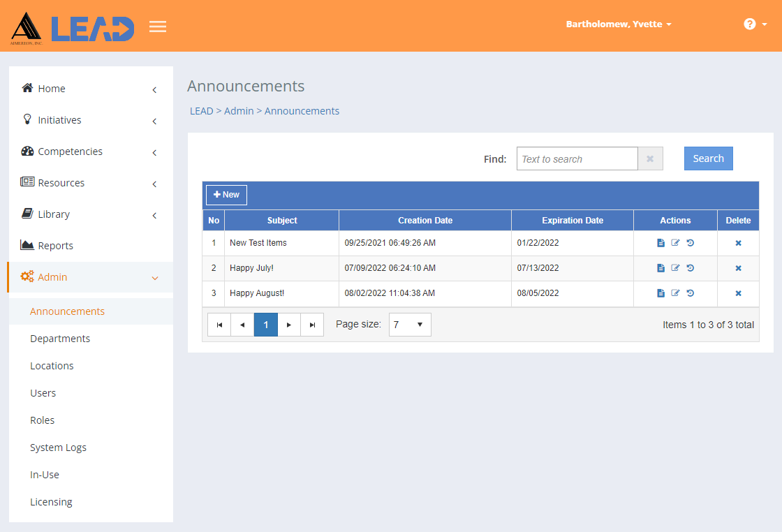
Task: Open Locations in the Admin submenu
Action: [x=52, y=366]
